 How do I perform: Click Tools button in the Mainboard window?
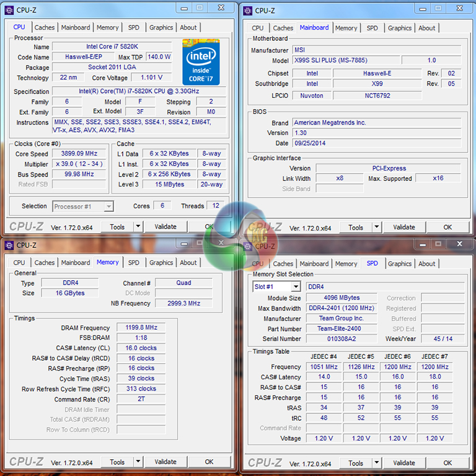point(356,227)
